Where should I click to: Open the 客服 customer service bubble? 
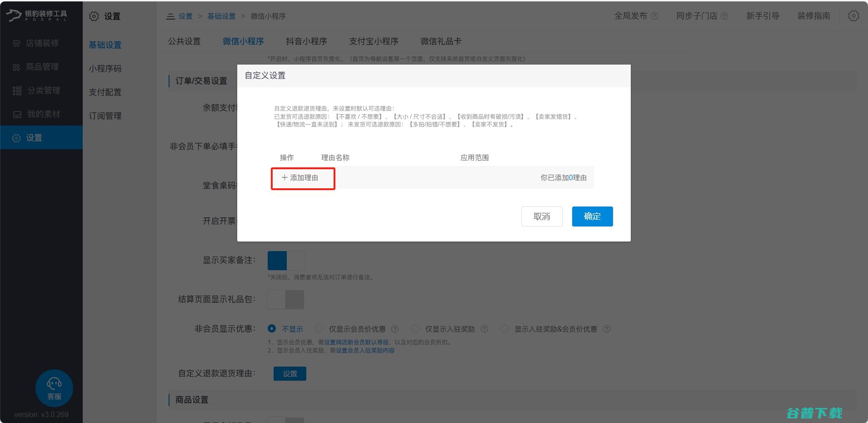pyautogui.click(x=54, y=388)
